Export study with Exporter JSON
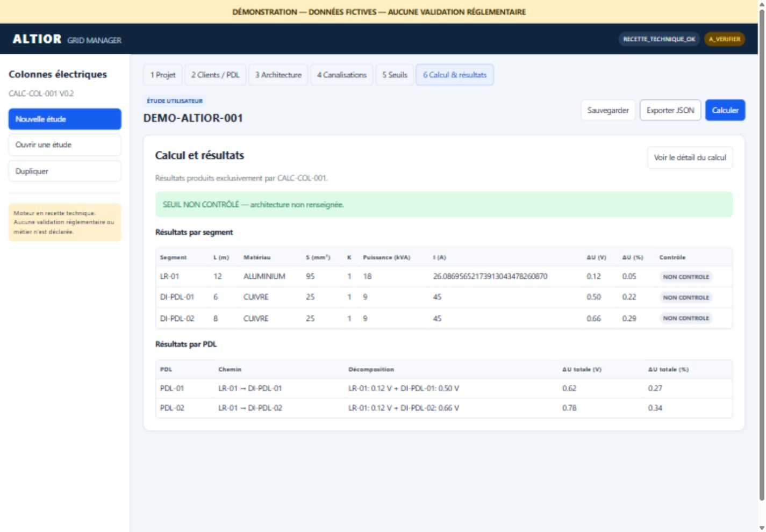 (x=670, y=110)
